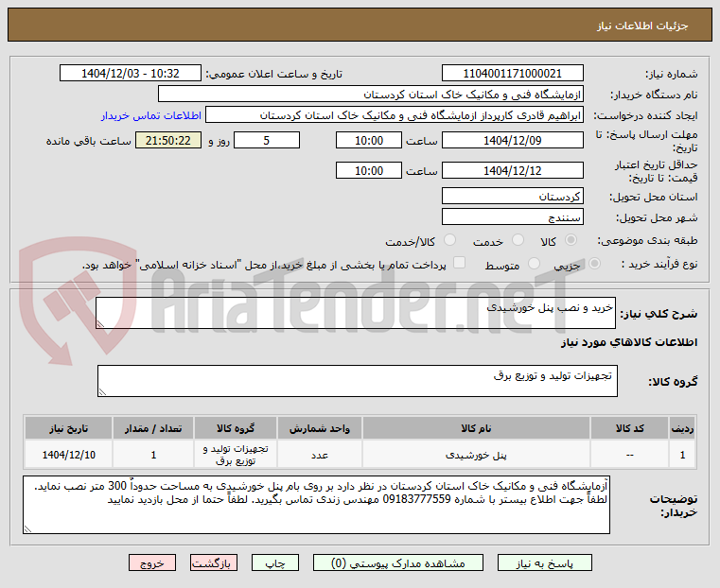Click the resize handle of توضیحات خریدار box
Image resolution: width=720 pixels, height=588 pixels.
(27, 529)
